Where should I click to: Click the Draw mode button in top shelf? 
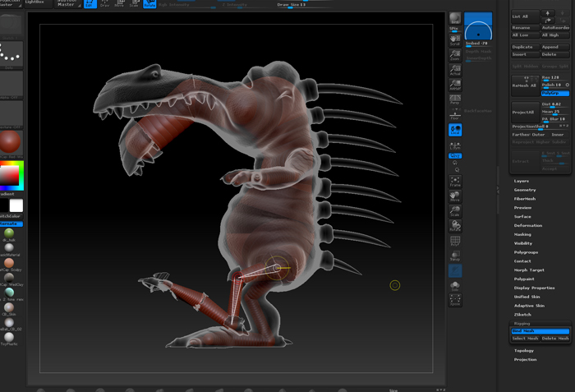pyautogui.click(x=104, y=3)
